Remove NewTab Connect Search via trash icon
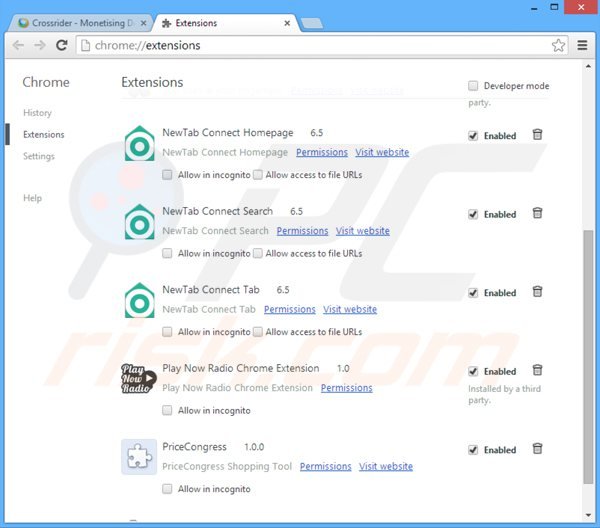Viewport: 600px width, 528px height. pyautogui.click(x=537, y=213)
